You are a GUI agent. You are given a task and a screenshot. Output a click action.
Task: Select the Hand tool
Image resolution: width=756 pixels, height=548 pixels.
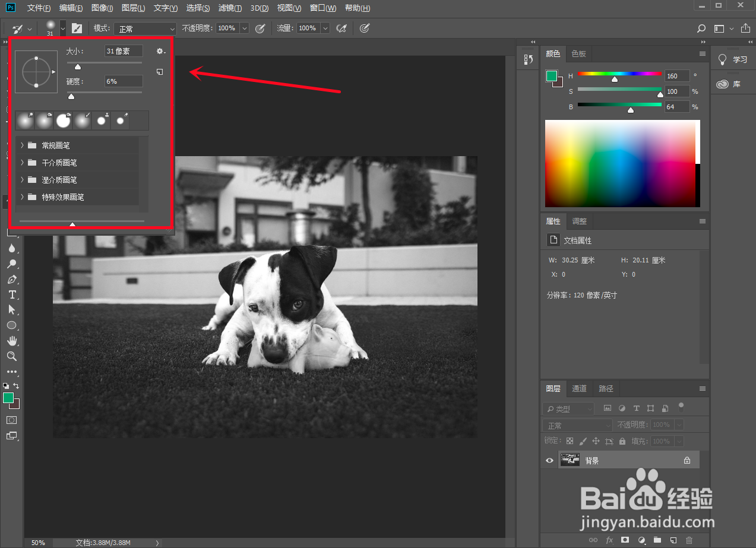coord(12,341)
